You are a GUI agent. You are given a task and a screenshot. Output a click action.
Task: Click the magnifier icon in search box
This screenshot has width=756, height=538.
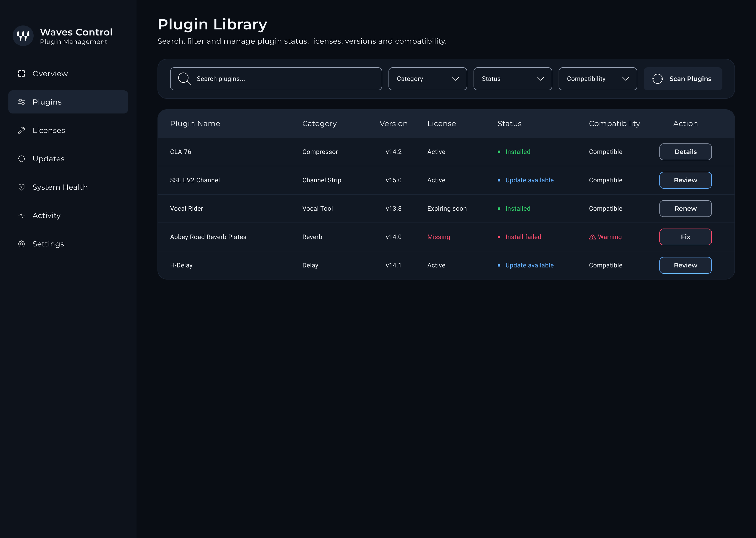click(184, 79)
